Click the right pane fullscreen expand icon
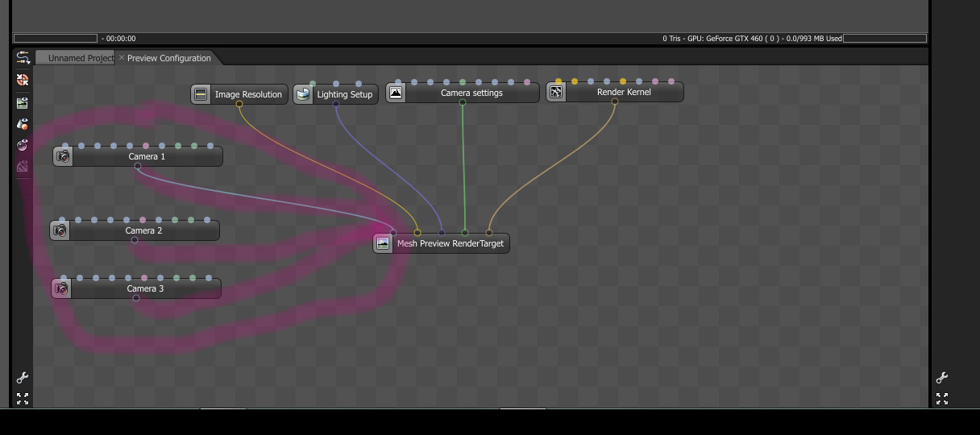 942,398
